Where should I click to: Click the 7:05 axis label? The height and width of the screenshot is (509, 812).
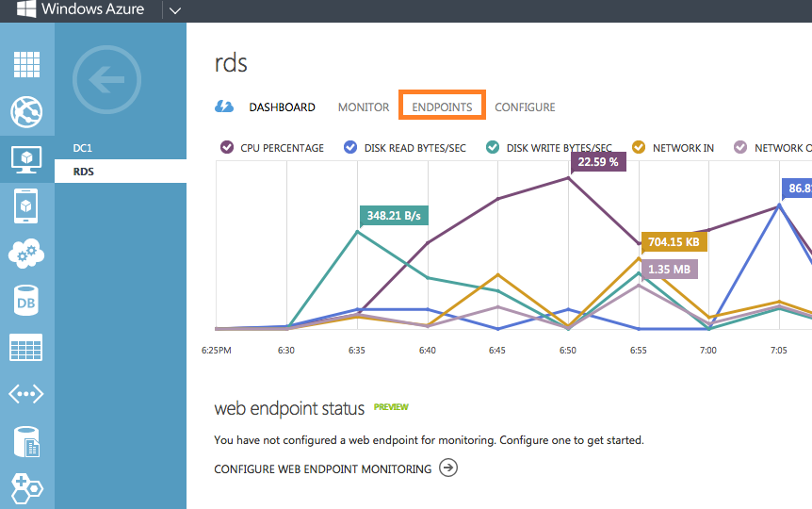pos(779,351)
